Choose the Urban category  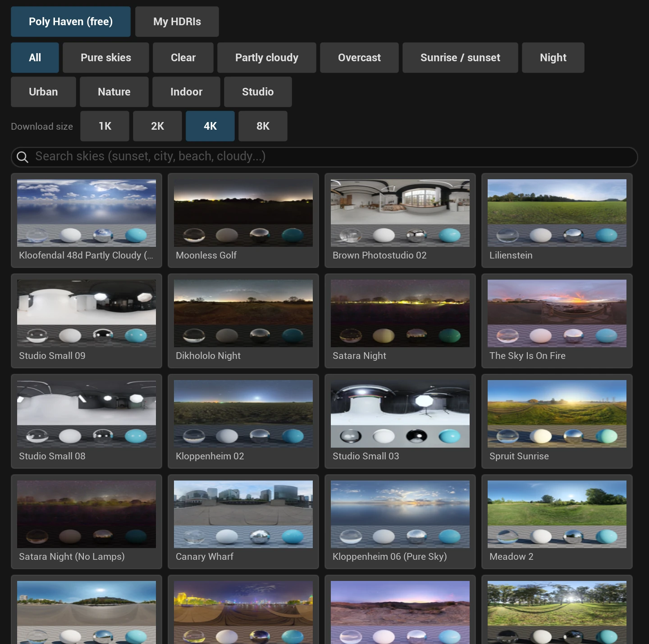[x=43, y=92]
